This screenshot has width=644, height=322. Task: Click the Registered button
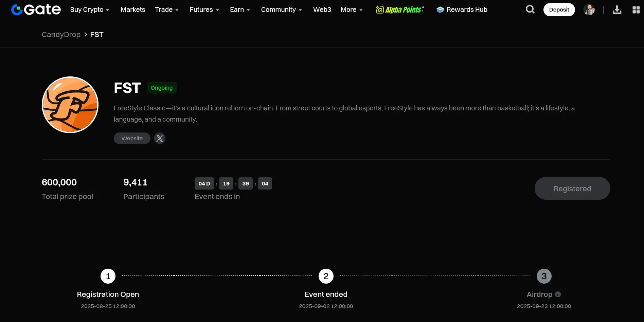tap(572, 188)
